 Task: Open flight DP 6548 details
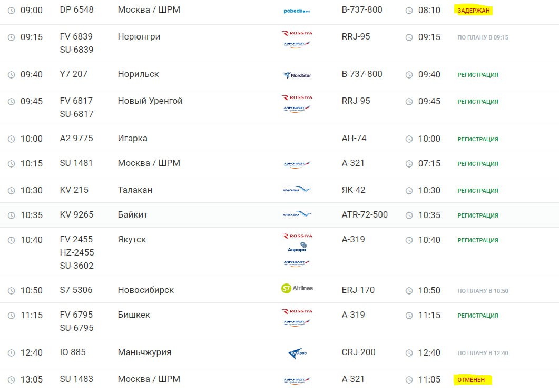click(76, 10)
